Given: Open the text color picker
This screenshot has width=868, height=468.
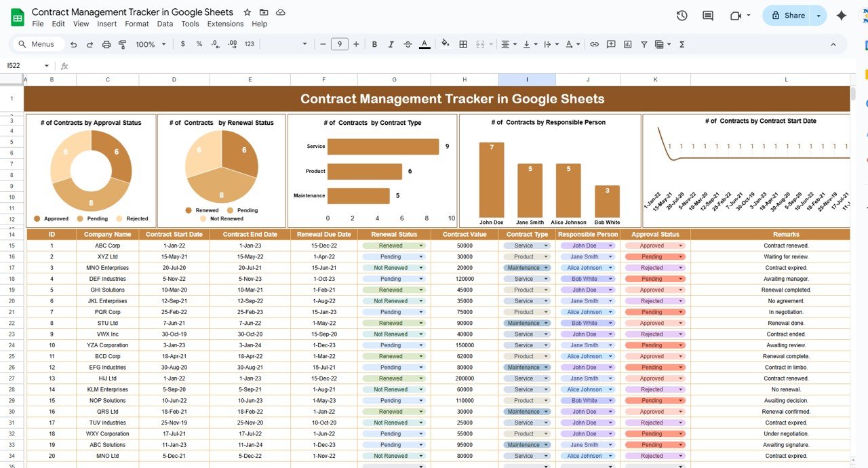Looking at the screenshot, I should point(425,44).
